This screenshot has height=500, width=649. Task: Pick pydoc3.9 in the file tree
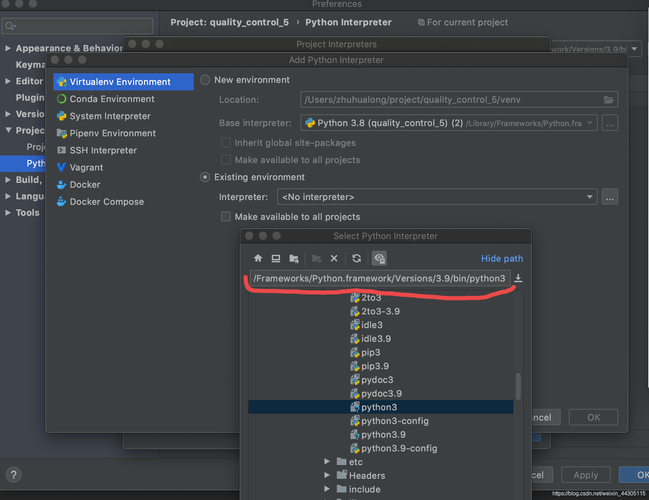376,393
